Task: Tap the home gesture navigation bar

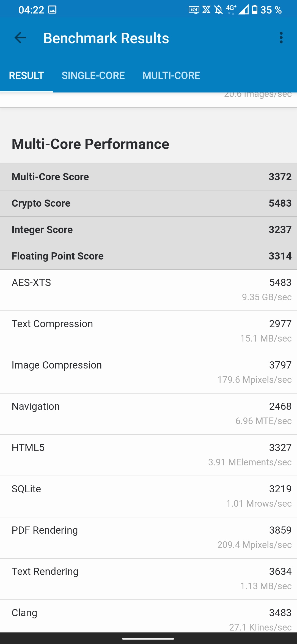Action: (x=148, y=638)
